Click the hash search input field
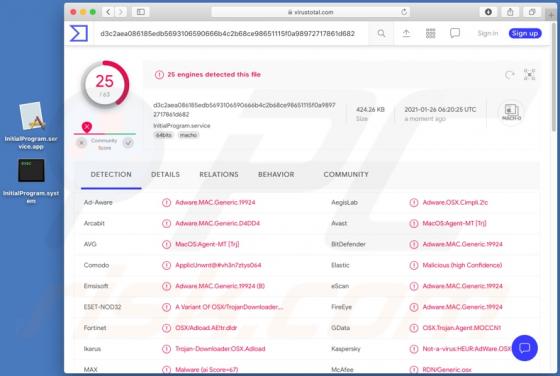The width and height of the screenshot is (560, 376). coord(231,34)
